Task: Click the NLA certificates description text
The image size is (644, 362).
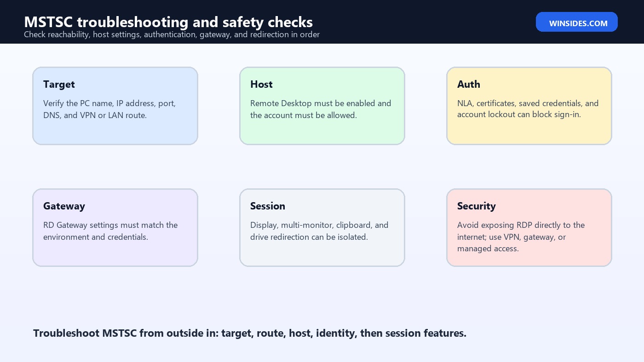Action: click(x=528, y=109)
